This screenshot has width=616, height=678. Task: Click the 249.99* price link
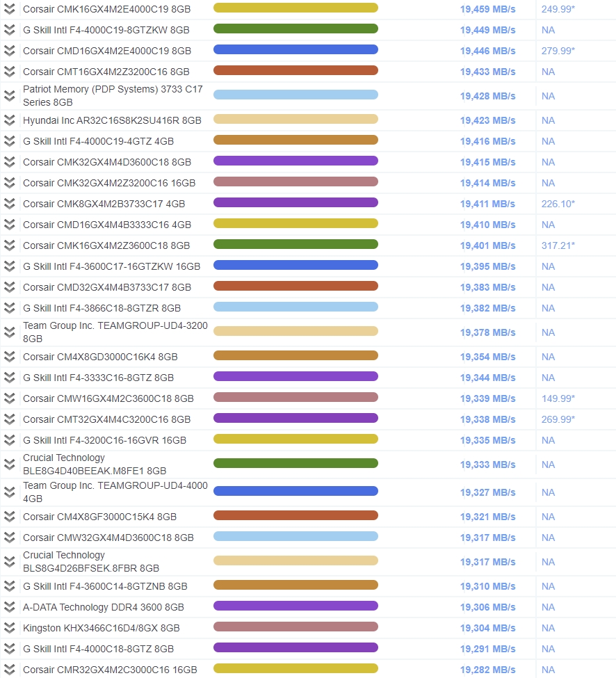point(558,9)
